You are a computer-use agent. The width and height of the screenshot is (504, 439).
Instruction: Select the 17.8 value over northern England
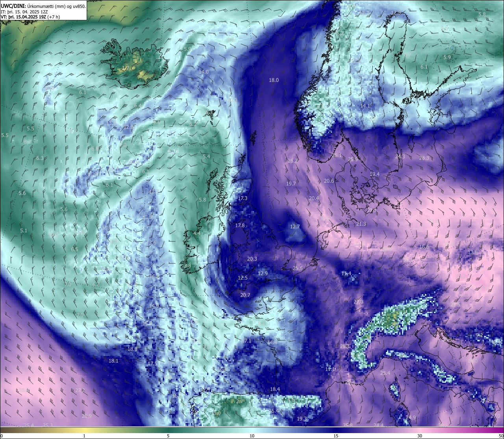(240, 226)
